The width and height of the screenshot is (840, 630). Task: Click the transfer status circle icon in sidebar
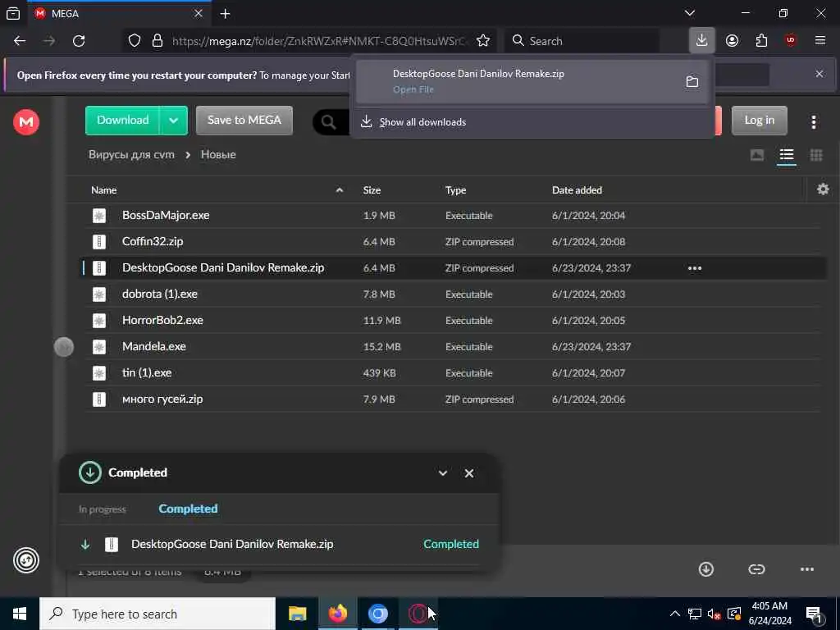point(26,561)
